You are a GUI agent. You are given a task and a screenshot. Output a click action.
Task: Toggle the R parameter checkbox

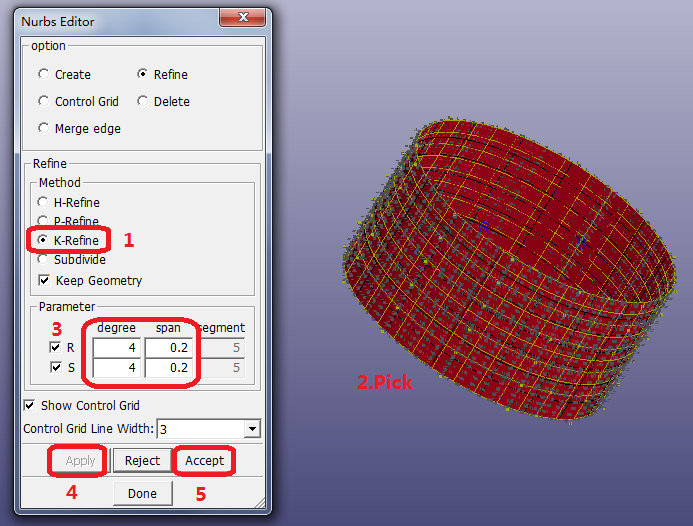57,348
